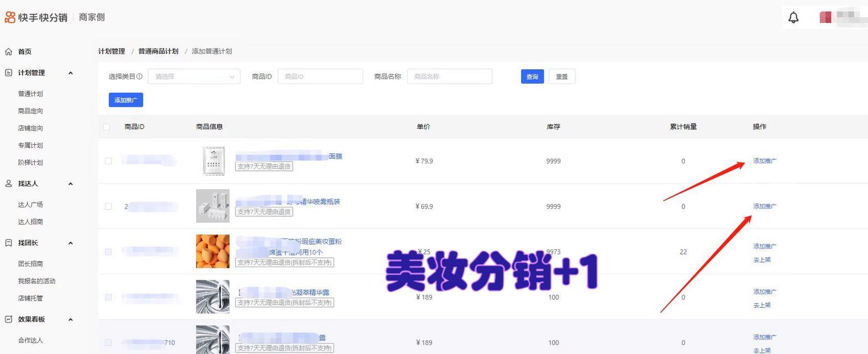Open 我报名的活动 in the sidebar
Viewport: 868px width, 354px height.
tap(36, 280)
